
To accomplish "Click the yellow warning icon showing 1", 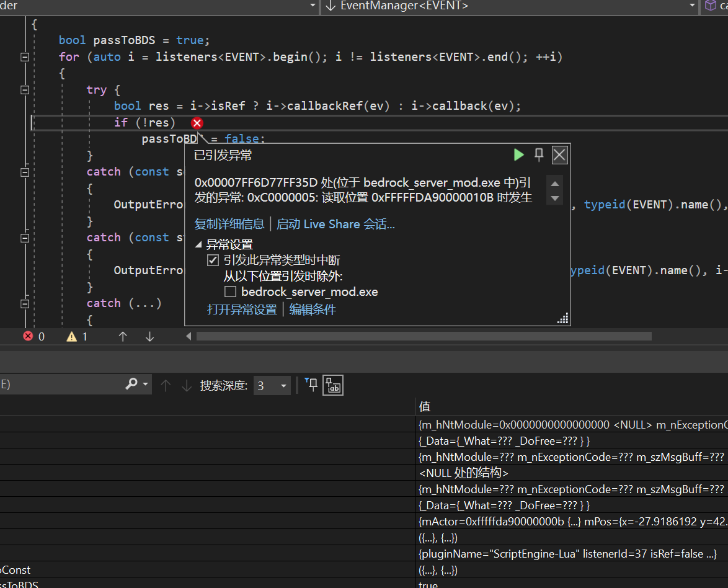I will point(70,336).
